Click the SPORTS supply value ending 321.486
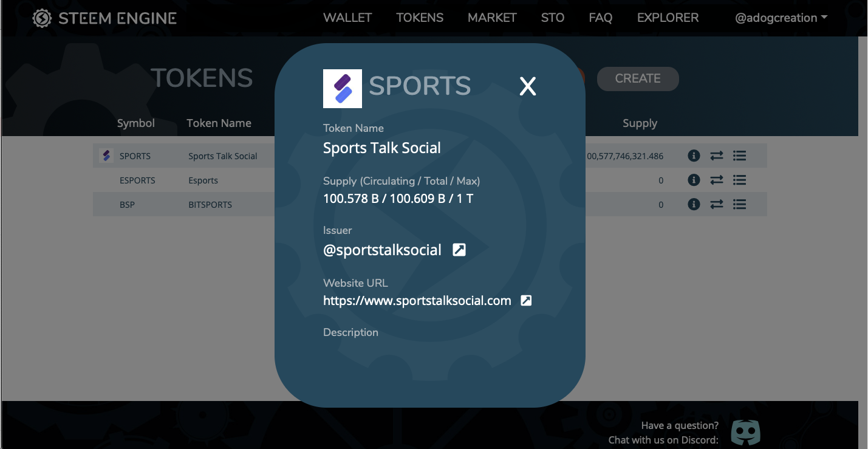 [624, 156]
